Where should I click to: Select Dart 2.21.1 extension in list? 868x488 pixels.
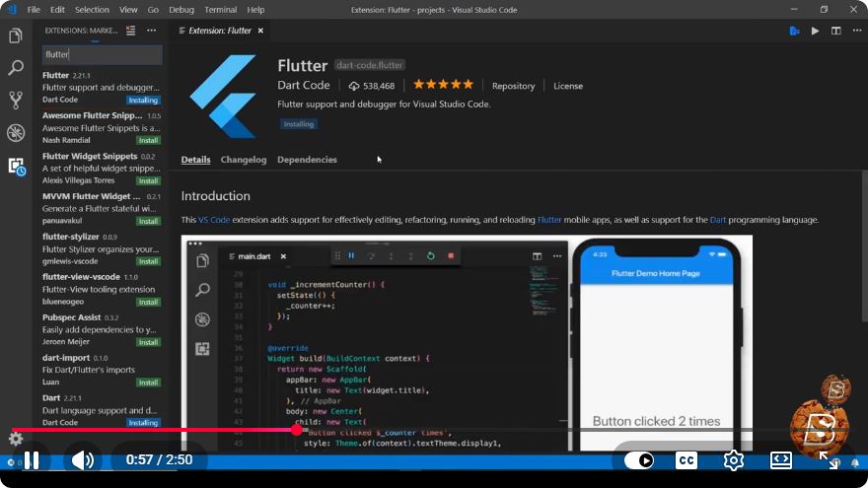tap(102, 410)
